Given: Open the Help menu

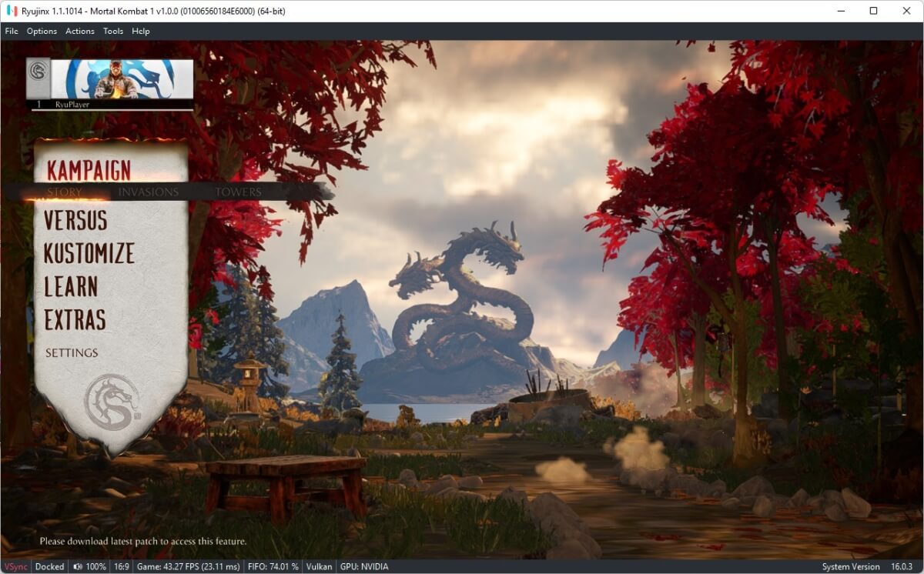Looking at the screenshot, I should (x=141, y=31).
